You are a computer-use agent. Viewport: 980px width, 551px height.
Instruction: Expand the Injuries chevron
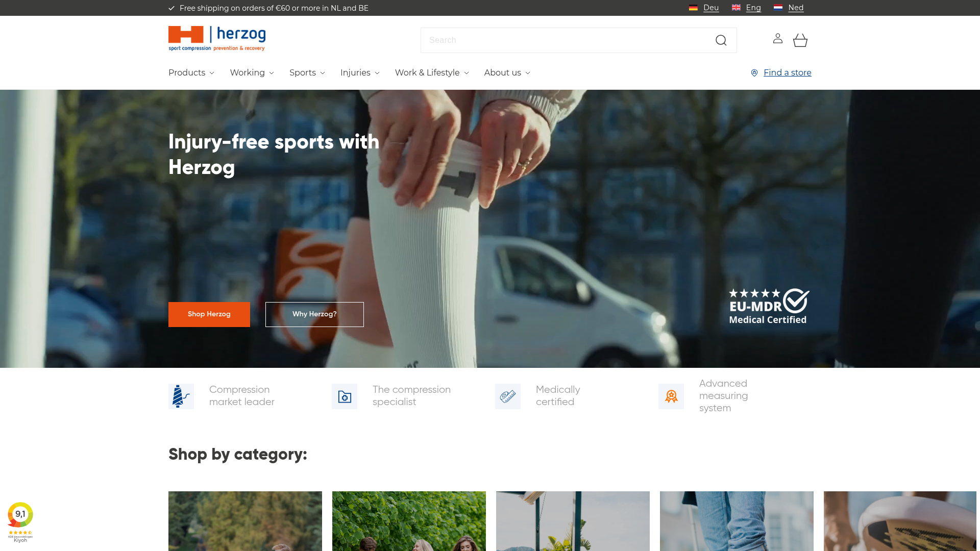(x=377, y=73)
